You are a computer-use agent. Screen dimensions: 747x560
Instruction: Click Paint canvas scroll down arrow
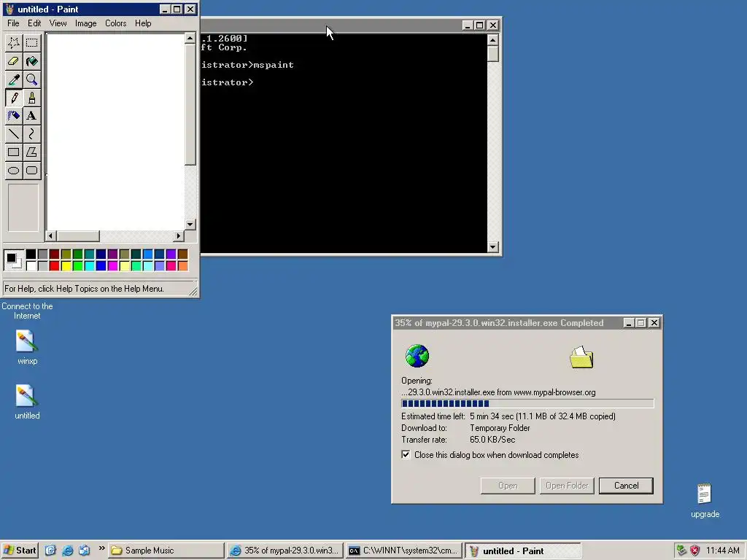tap(190, 225)
